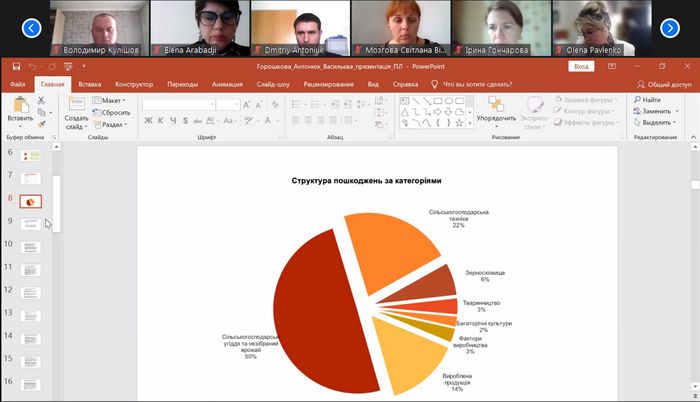The image size is (700, 402).
Task: Toggle underline (Ч) formatting
Action: [171, 121]
